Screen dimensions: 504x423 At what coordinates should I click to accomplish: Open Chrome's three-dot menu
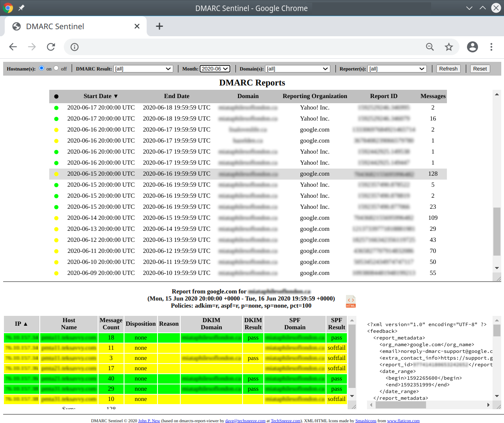pyautogui.click(x=491, y=47)
